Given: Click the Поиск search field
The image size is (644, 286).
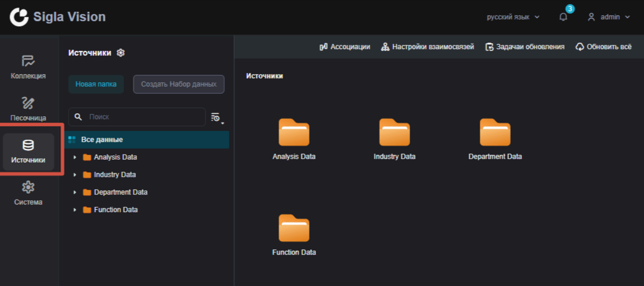Looking at the screenshot, I should 137,117.
